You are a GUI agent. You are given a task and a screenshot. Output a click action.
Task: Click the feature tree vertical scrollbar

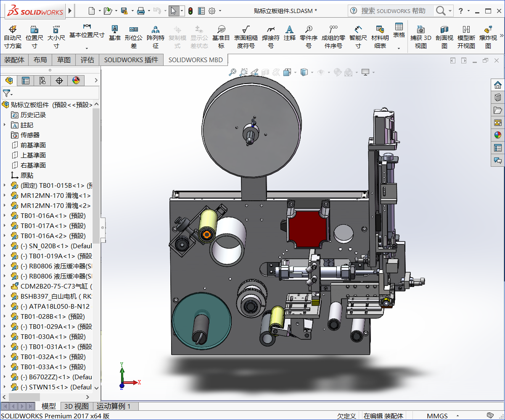(96, 176)
